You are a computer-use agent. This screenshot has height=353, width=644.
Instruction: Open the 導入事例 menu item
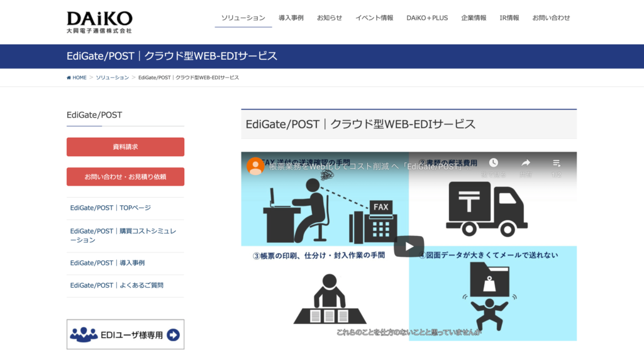pos(291,18)
